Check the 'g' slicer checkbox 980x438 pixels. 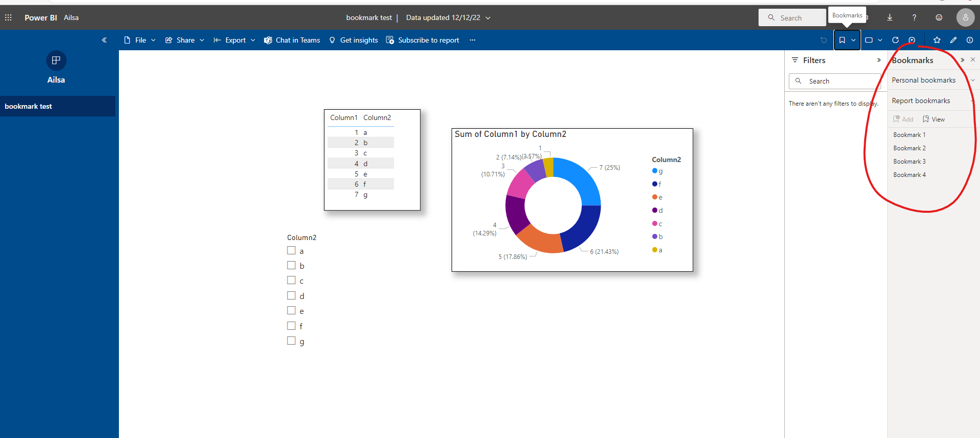click(x=291, y=341)
